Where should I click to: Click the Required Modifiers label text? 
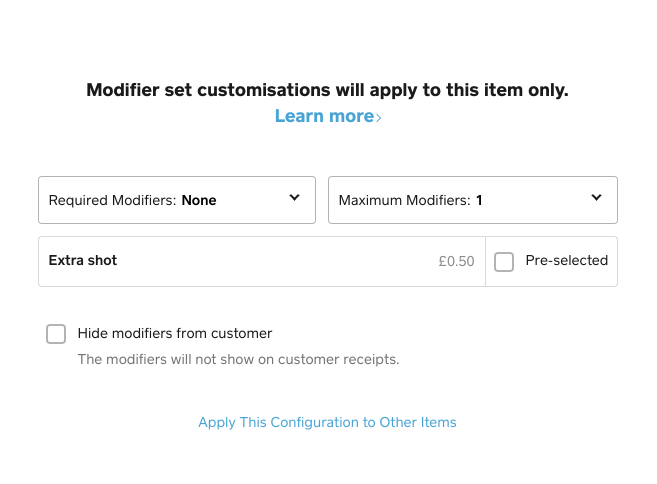113,200
